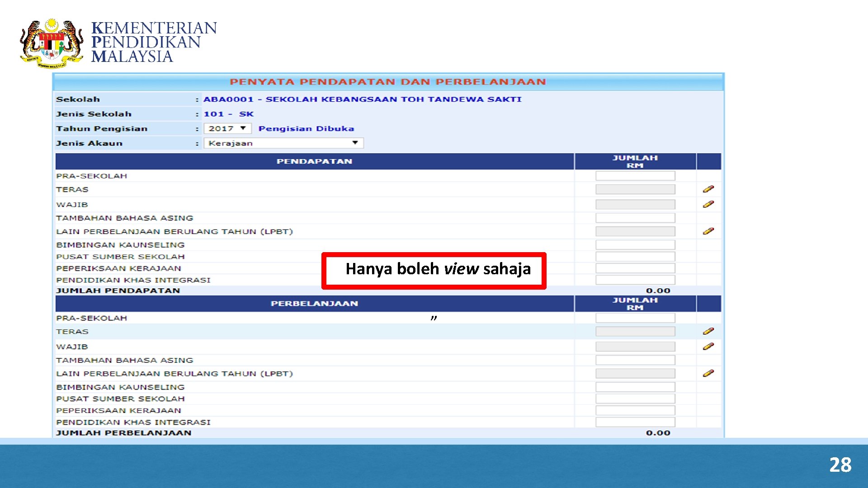This screenshot has height=488, width=868.
Task: Click BIMBINGAN KAUNSELING income amount field
Action: click(635, 245)
